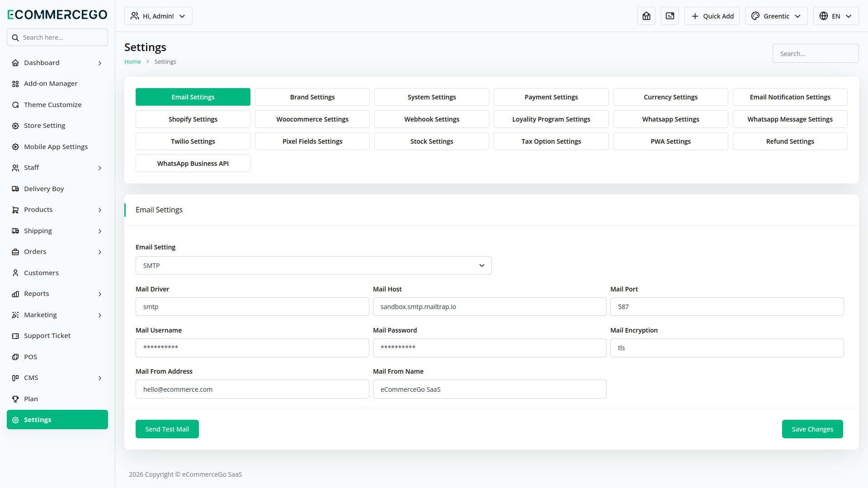Switch to Brand Settings tab
868x488 pixels.
click(312, 97)
